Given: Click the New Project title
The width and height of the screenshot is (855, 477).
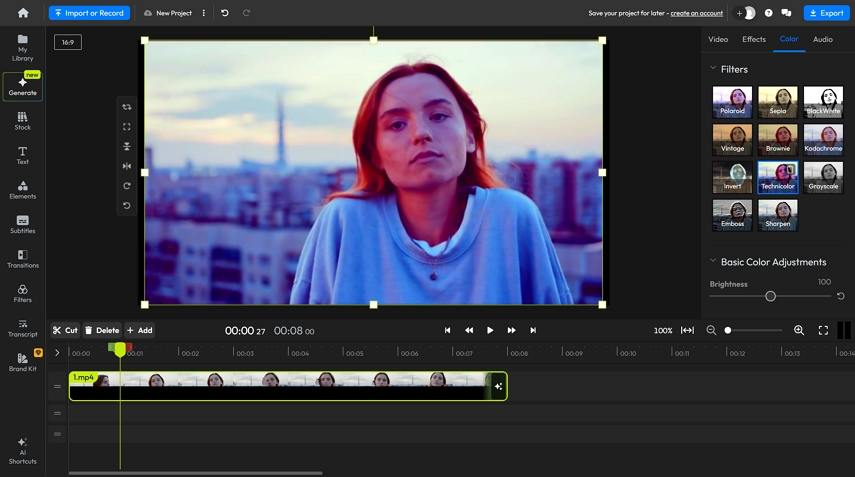Looking at the screenshot, I should 174,13.
